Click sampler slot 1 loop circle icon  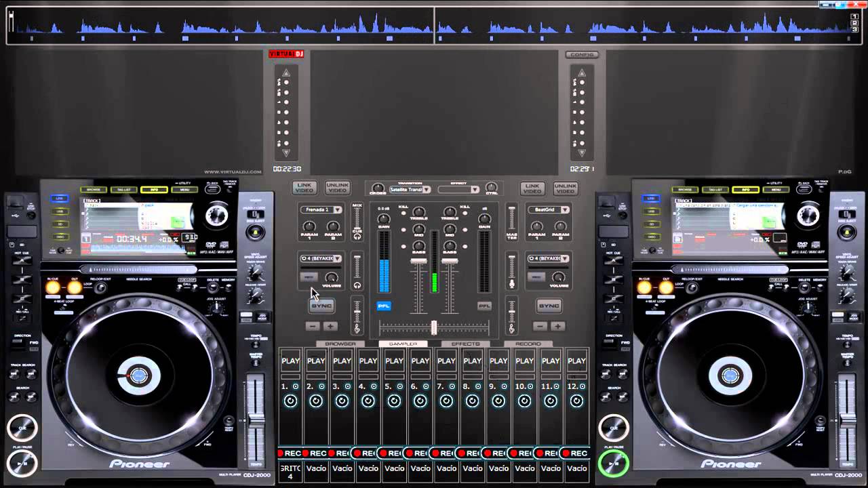(290, 401)
